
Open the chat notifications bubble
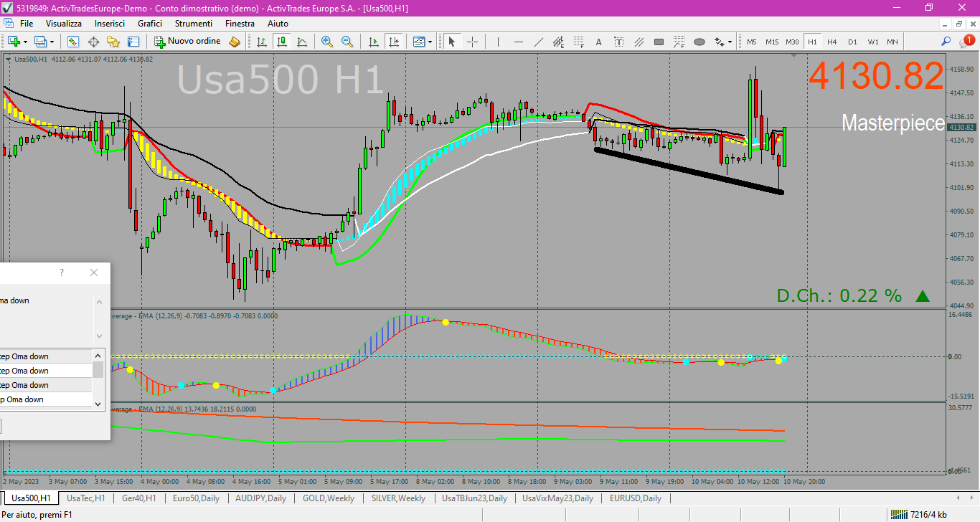(968, 41)
